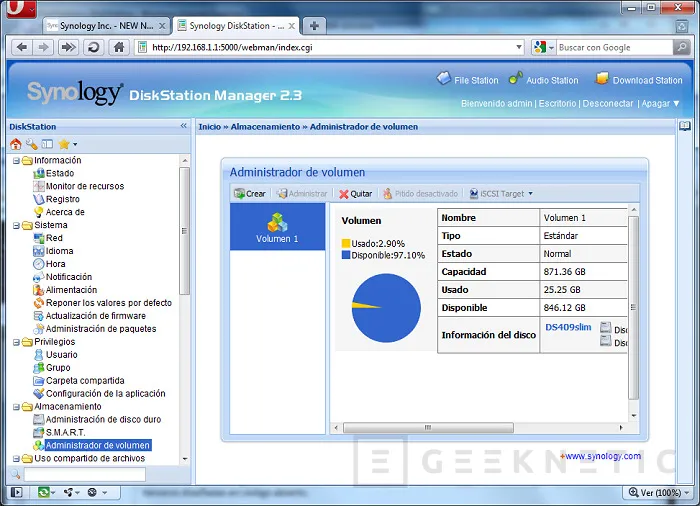Select Volumen 1 volume icon
This screenshot has width=700, height=506.
(277, 227)
